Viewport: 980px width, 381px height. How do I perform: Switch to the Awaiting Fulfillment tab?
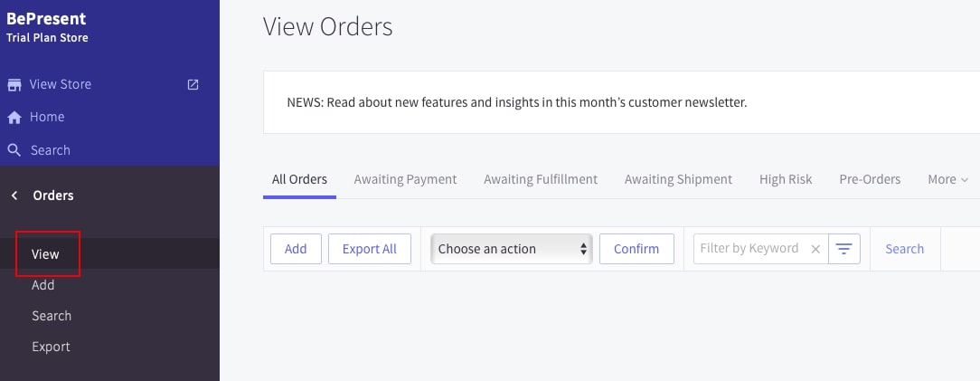coord(541,179)
